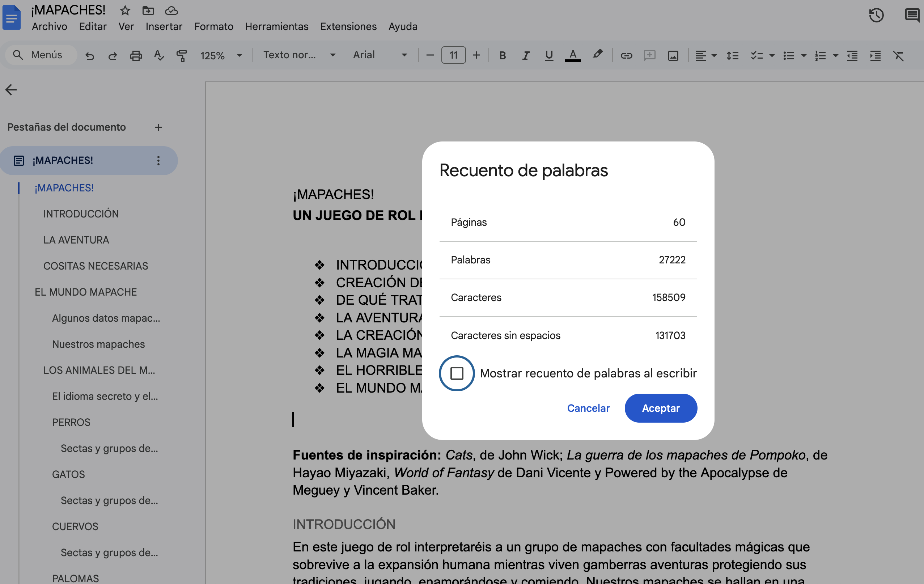Click the redo arrow
Viewport: 924px width, 584px height.
[113, 56]
